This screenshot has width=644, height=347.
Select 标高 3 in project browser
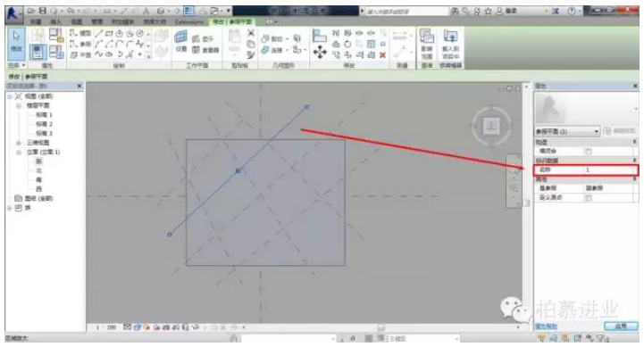(x=44, y=133)
